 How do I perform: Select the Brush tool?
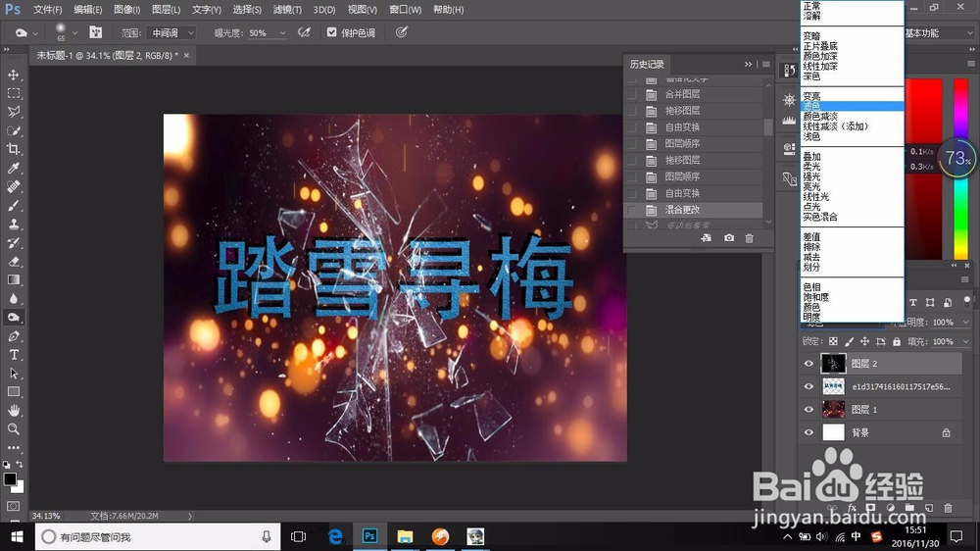(13, 206)
